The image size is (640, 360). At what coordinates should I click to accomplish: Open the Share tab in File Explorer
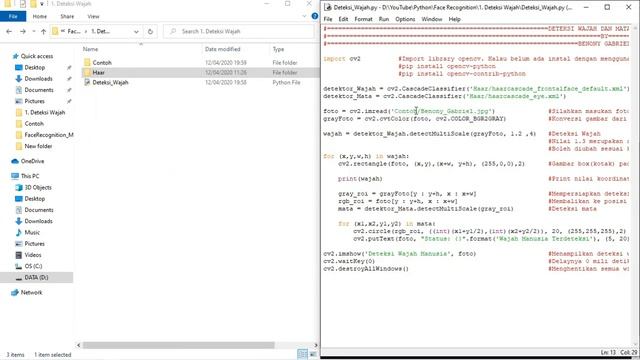click(67, 16)
